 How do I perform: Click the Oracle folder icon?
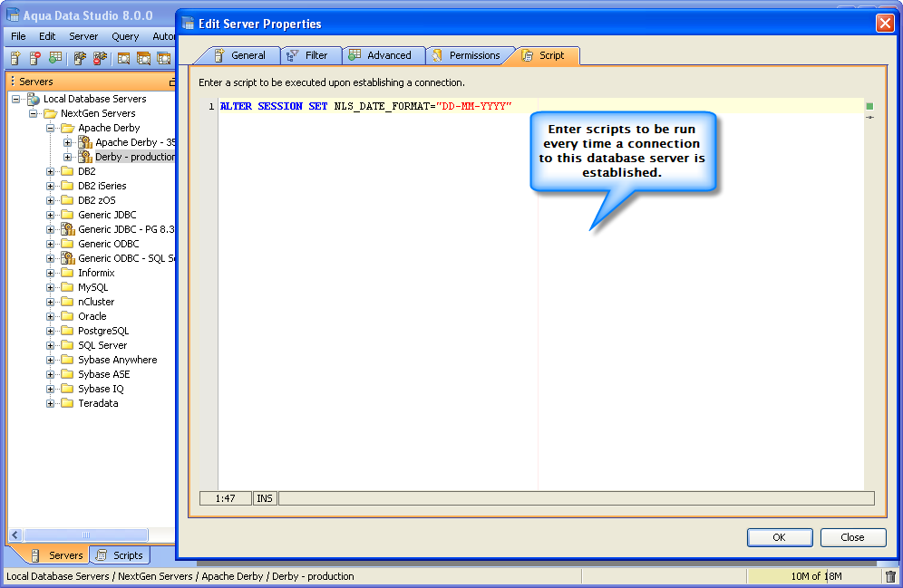67,316
